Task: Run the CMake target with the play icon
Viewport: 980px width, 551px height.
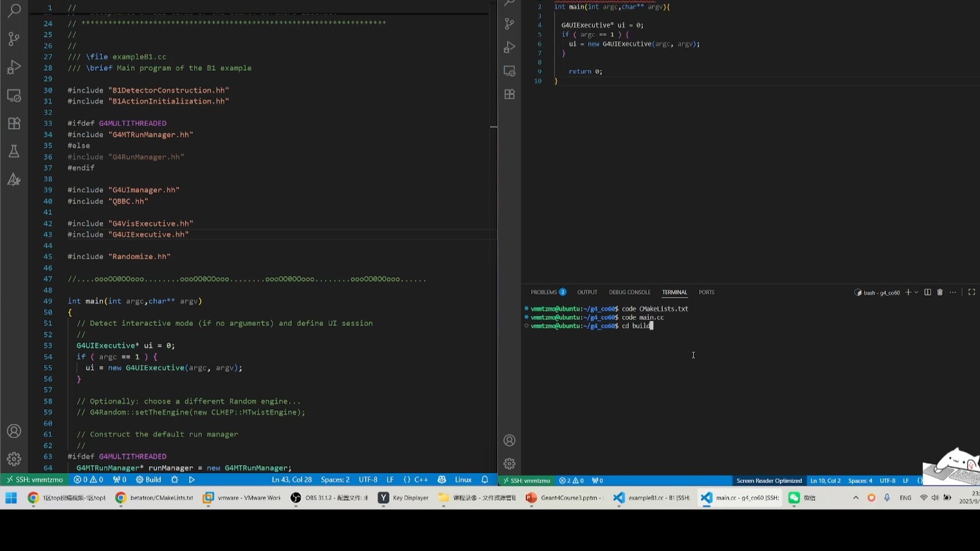Action: click(192, 479)
